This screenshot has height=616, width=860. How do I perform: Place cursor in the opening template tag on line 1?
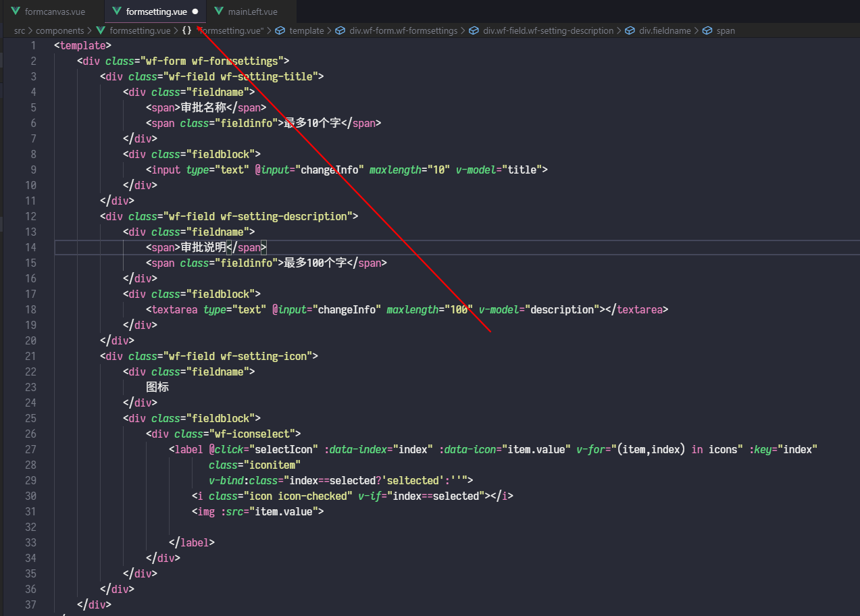click(83, 45)
